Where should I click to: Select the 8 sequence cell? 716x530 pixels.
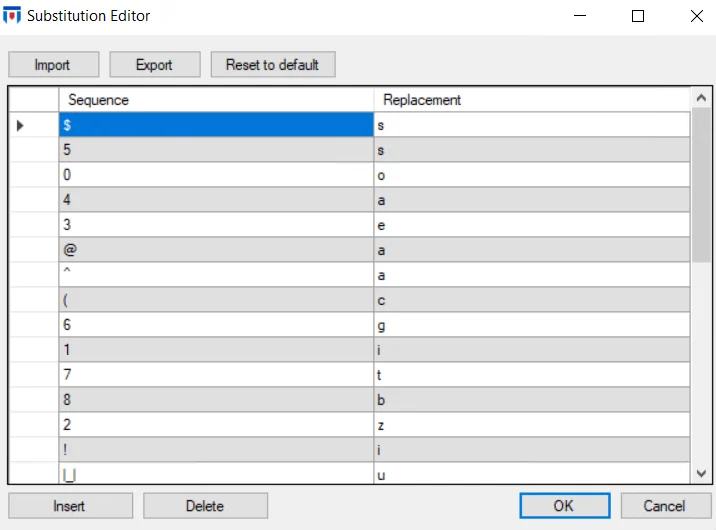[216, 400]
